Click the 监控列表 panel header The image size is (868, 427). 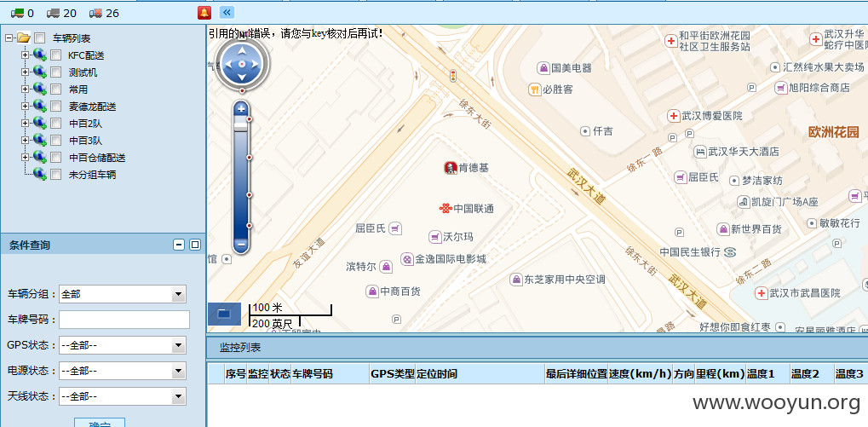tap(537, 348)
